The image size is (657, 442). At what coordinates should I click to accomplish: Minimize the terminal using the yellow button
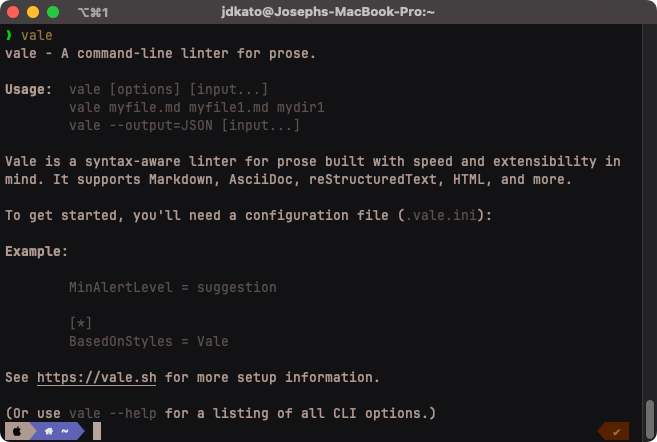click(33, 12)
